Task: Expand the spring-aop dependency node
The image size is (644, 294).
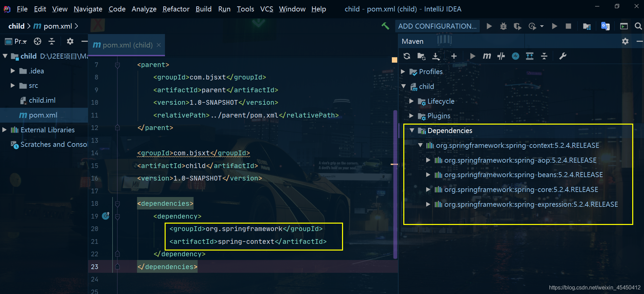Action: [x=428, y=160]
